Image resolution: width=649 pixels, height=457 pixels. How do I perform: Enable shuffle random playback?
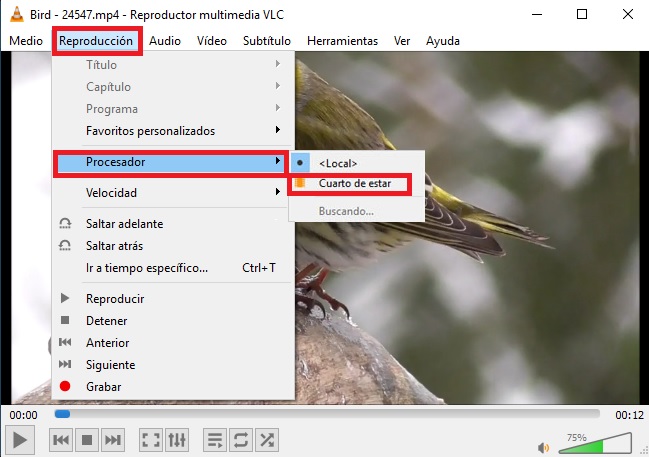click(267, 440)
